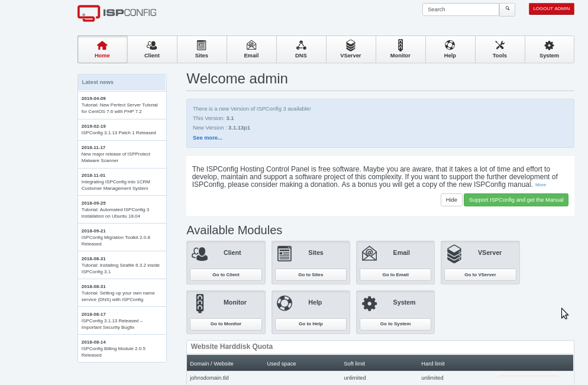Click the Email envelope icon in Available Modules
588x385 pixels.
click(369, 254)
